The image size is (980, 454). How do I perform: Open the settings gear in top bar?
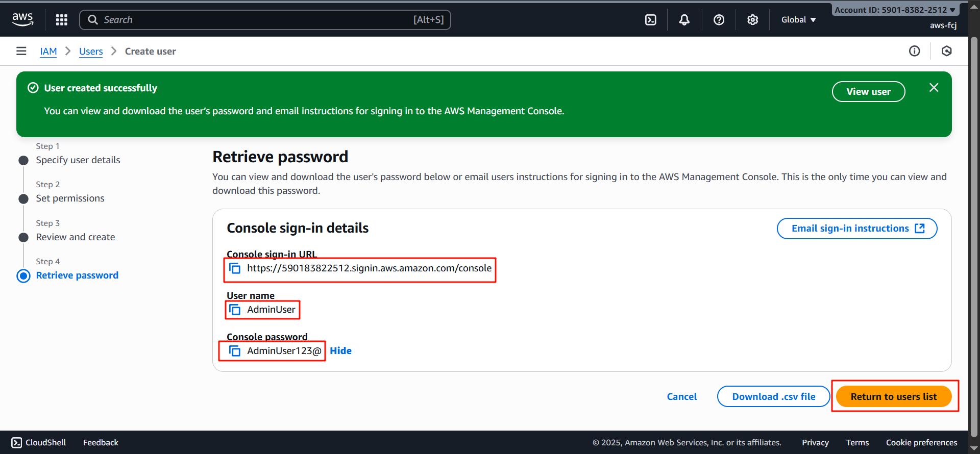753,20
